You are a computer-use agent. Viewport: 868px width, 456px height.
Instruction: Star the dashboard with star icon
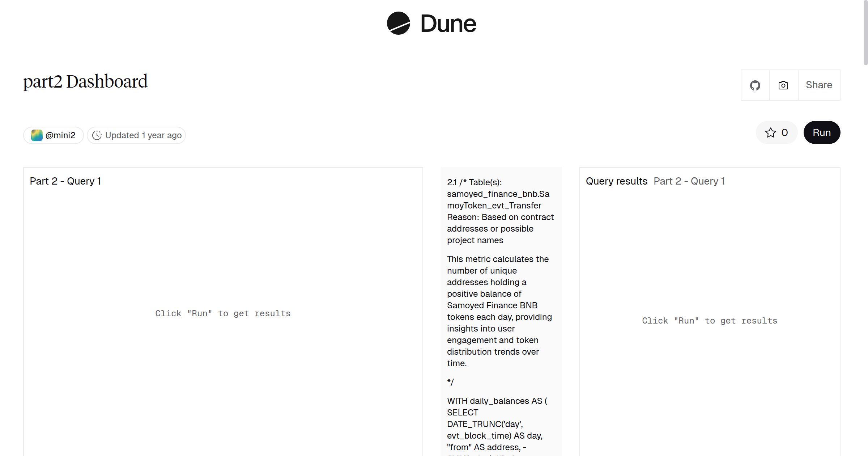770,133
